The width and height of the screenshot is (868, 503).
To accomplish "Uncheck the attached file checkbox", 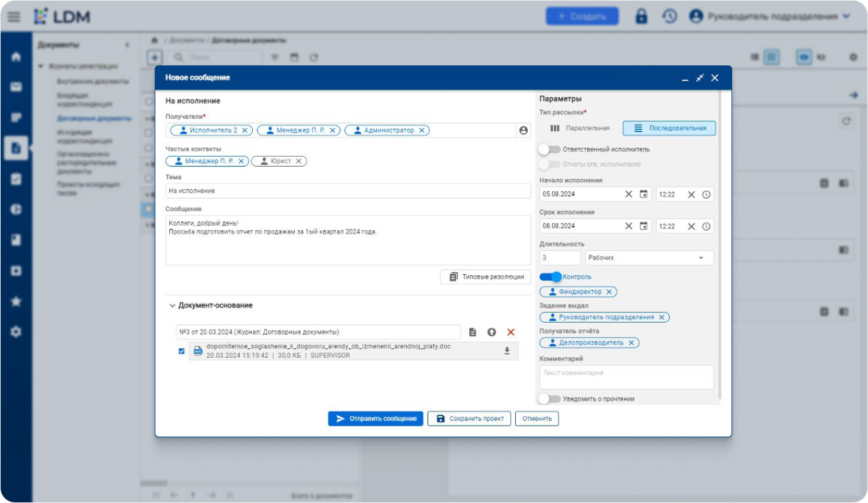I will 182,351.
